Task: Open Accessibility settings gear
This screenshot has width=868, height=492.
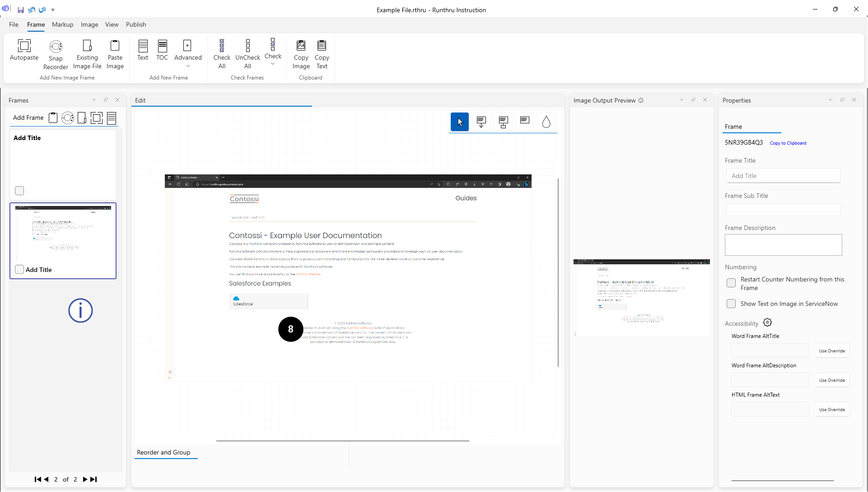Action: click(767, 323)
